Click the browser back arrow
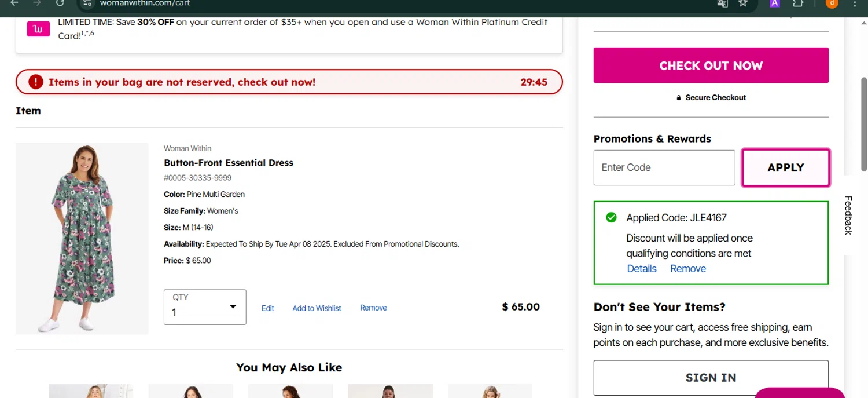This screenshot has width=868, height=398. coord(14,3)
